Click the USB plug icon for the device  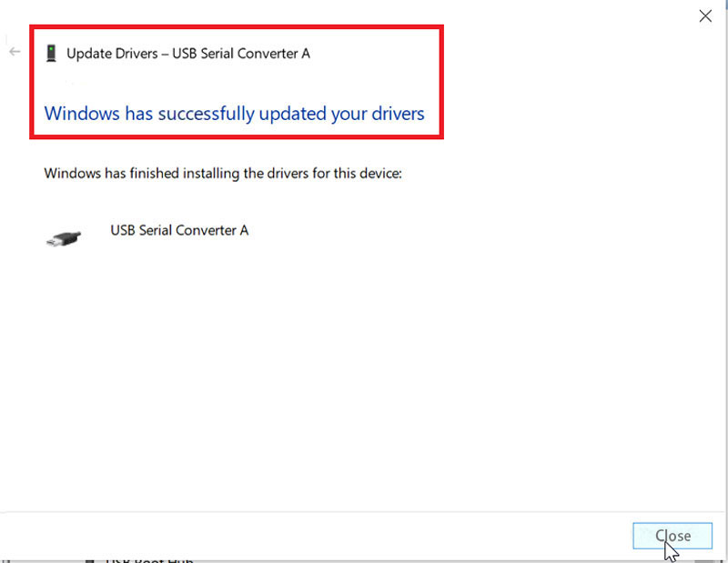point(64,238)
